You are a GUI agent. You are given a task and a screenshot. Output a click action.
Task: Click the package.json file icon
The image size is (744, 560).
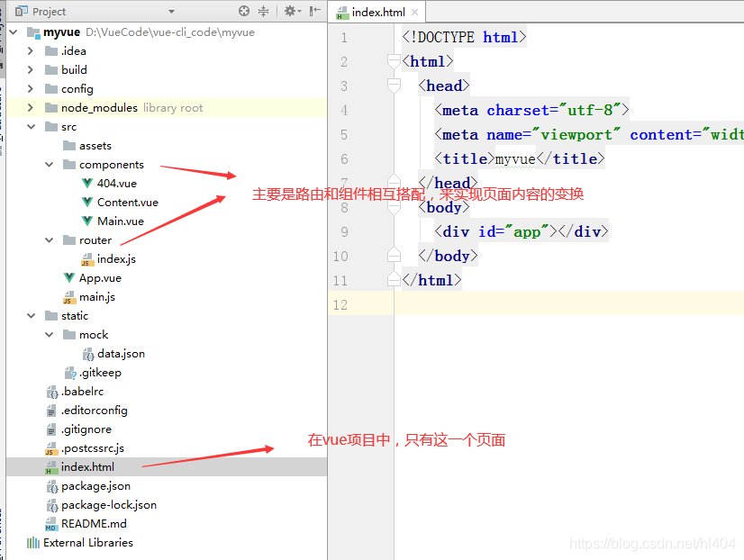(x=51, y=486)
